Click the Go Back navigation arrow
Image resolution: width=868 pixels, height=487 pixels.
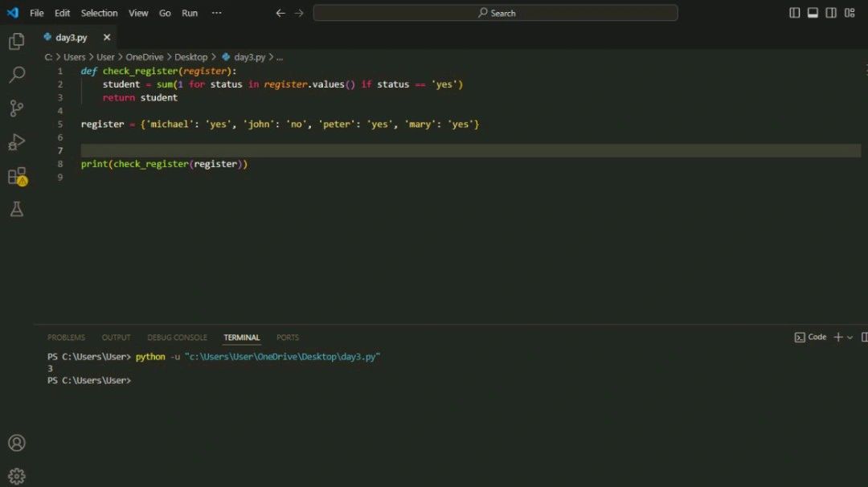click(280, 13)
